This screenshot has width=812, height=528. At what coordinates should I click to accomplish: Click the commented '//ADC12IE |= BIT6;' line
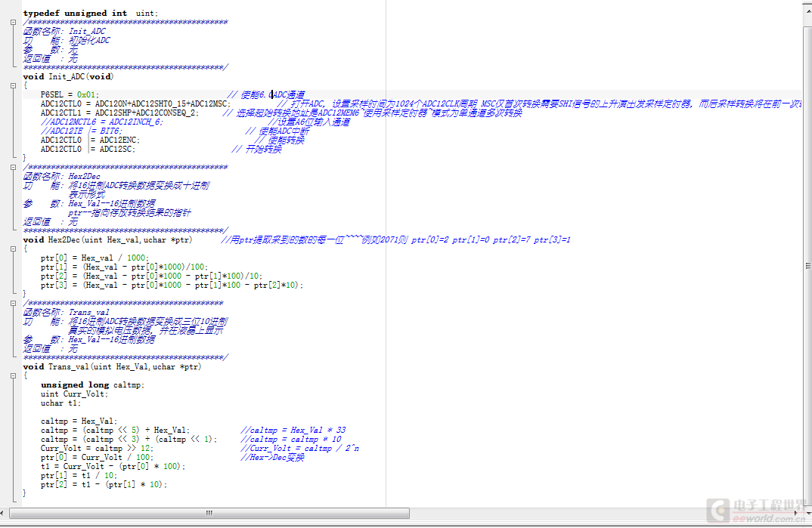[x=82, y=131]
